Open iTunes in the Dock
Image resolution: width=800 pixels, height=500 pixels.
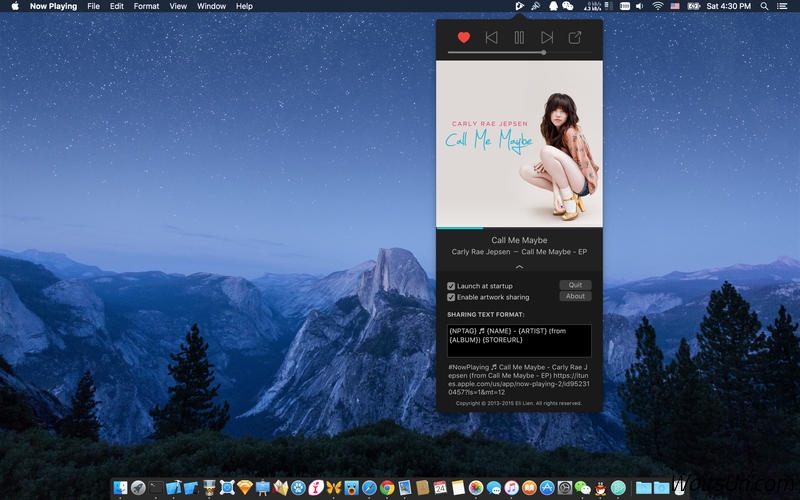pos(511,488)
